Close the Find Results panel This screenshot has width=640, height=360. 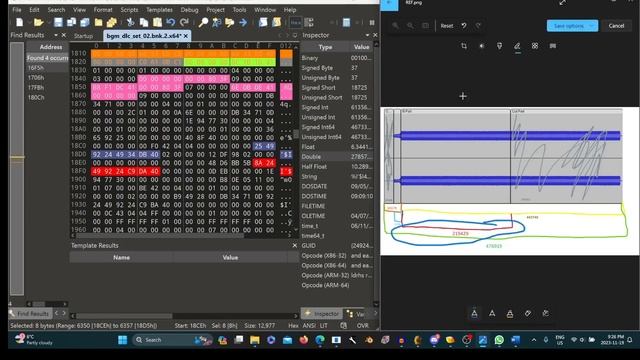point(64,35)
